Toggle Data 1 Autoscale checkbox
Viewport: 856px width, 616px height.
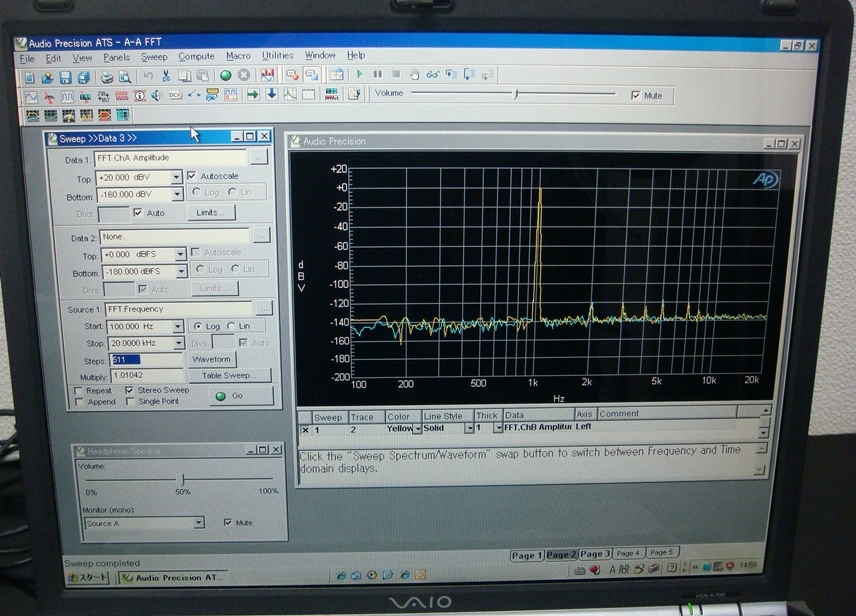coord(191,176)
